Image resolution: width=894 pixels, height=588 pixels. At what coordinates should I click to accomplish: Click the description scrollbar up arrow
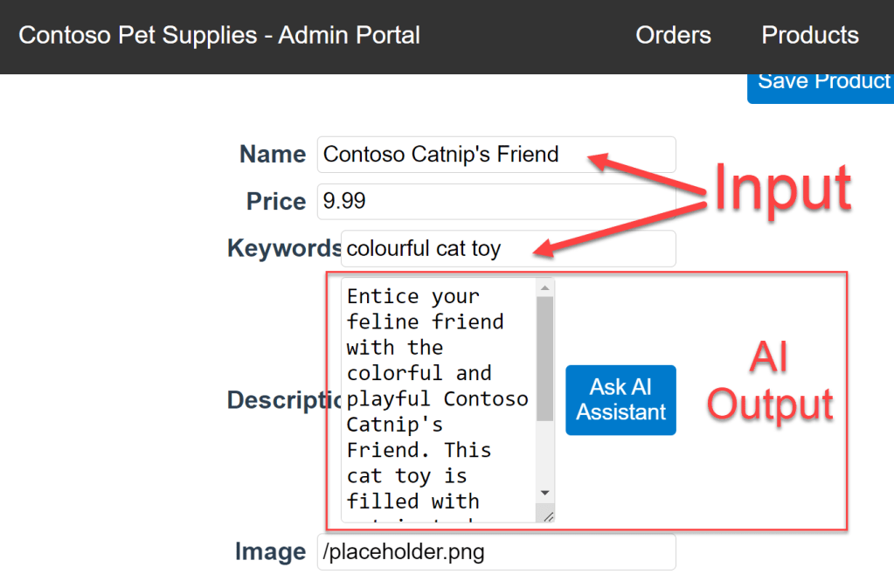tap(544, 287)
